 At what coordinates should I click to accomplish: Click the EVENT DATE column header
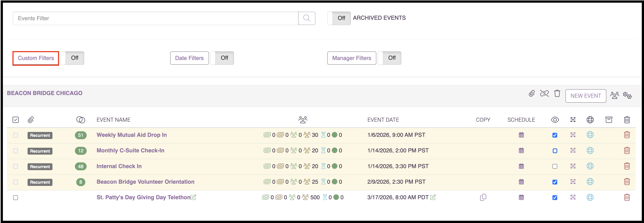coord(383,120)
